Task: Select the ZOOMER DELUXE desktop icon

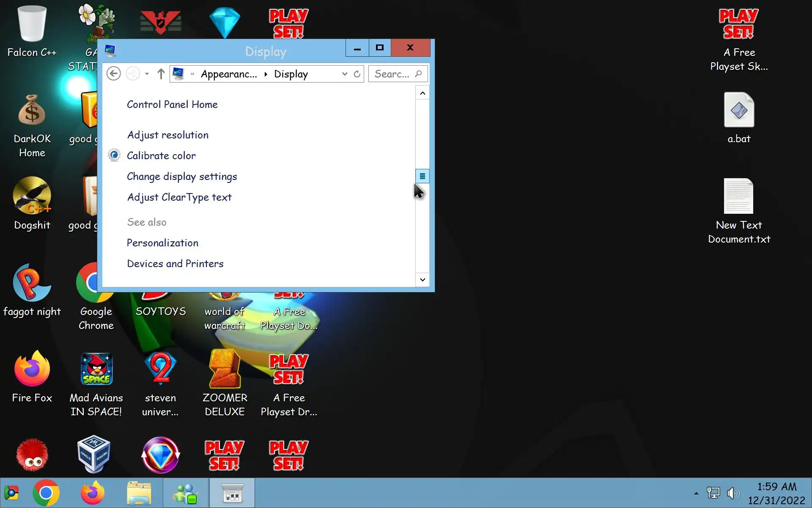Action: pyautogui.click(x=225, y=383)
